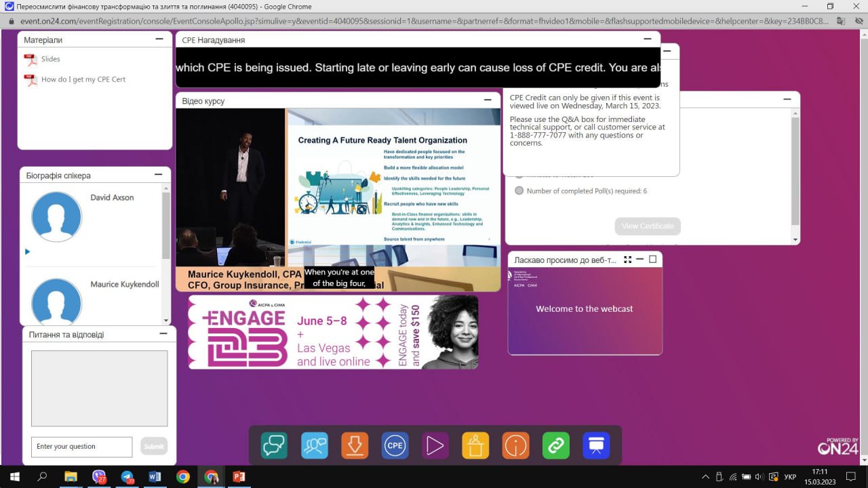Open the purple media player dock icon
Viewport: 868px width, 488px height.
[435, 445]
